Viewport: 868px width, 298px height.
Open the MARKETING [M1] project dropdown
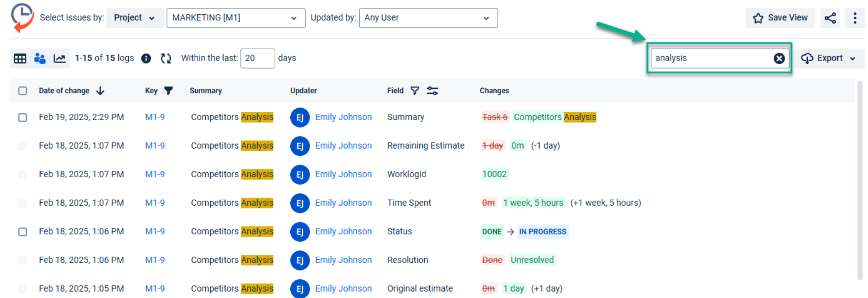(x=236, y=18)
